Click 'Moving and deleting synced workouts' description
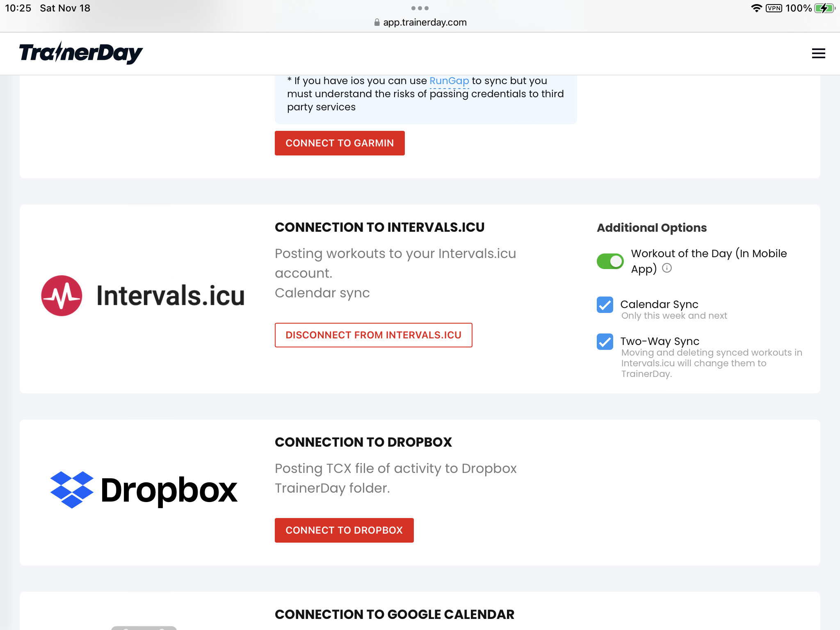 [712, 363]
